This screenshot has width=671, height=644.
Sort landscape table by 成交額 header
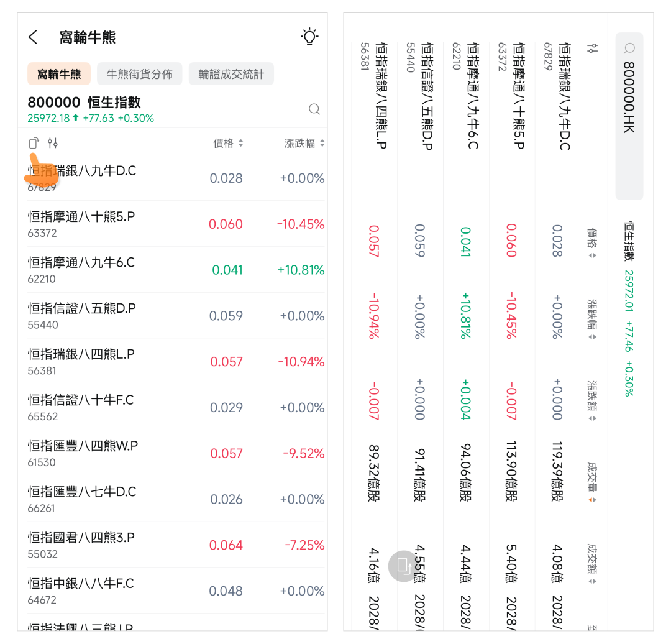(x=593, y=564)
